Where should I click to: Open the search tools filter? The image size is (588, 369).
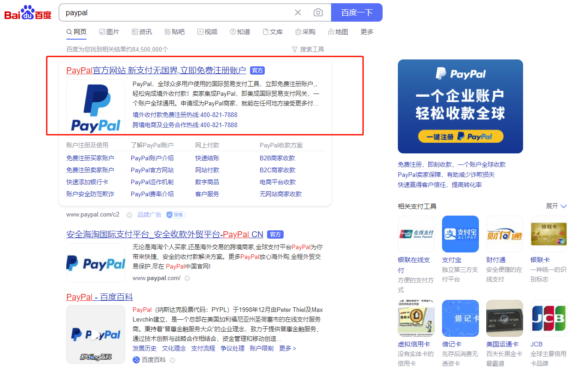308,49
